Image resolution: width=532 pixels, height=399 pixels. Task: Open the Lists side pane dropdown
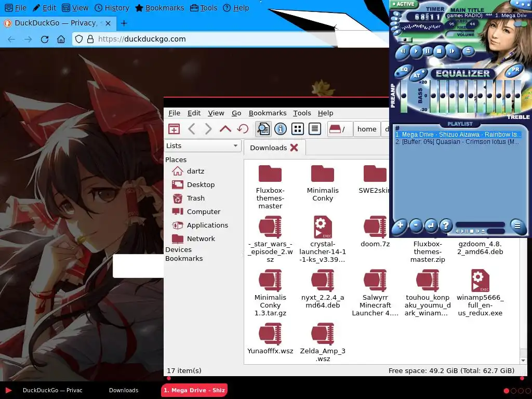203,145
